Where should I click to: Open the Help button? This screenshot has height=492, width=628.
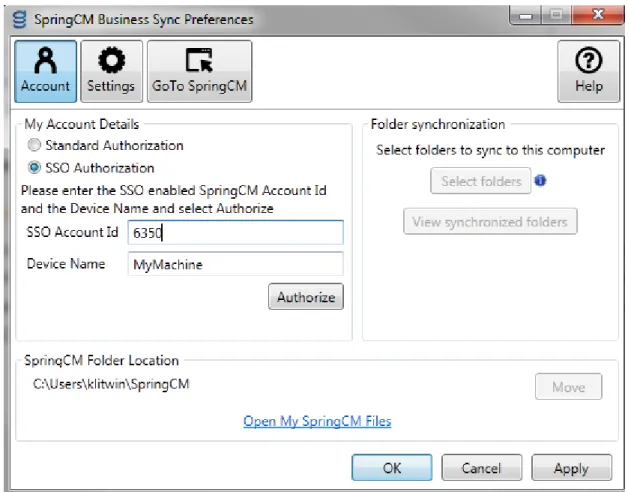[x=588, y=71]
